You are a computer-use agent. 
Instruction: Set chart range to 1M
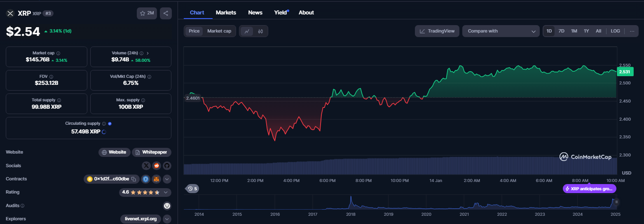click(574, 31)
